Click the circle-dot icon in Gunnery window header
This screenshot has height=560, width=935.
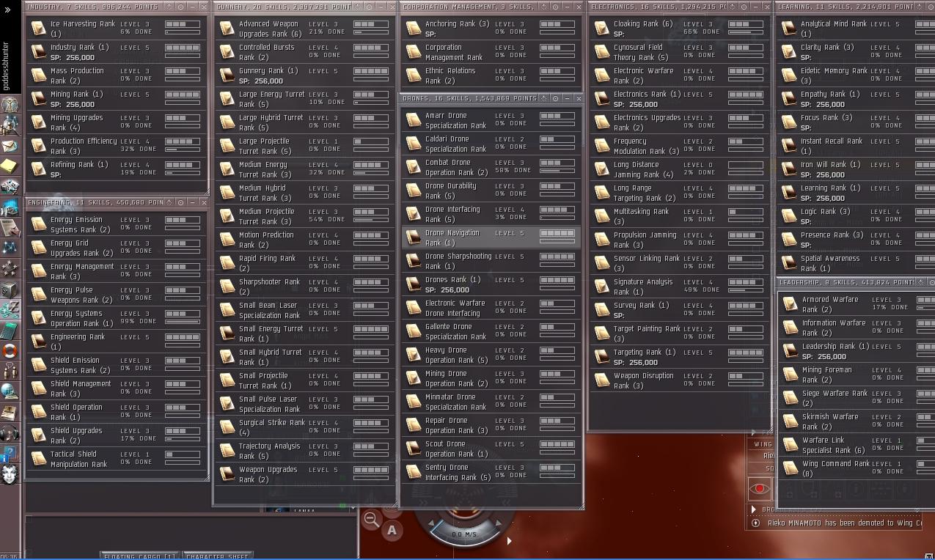click(368, 7)
